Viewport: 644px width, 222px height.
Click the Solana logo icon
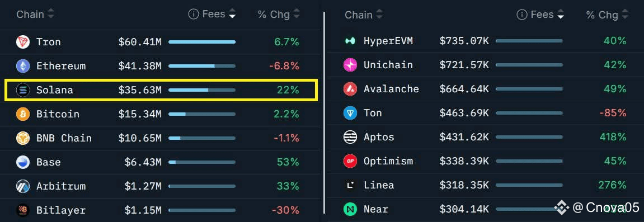(22, 90)
